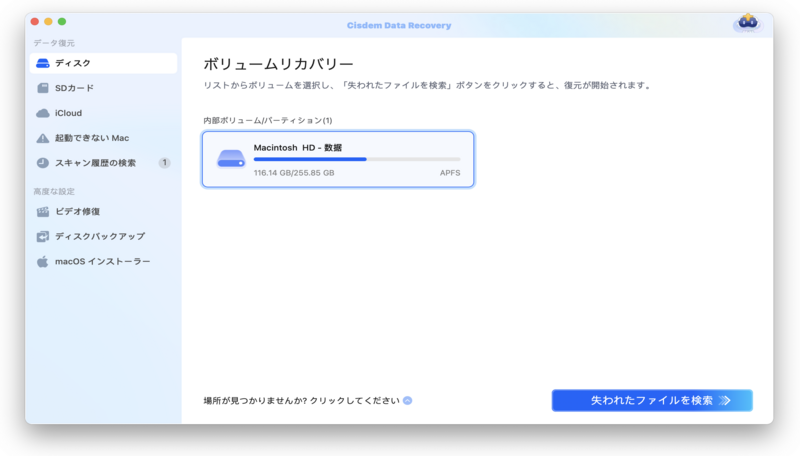The image size is (800, 456).
Task: Open iCloud recovery via cloud icon
Action: tap(43, 113)
